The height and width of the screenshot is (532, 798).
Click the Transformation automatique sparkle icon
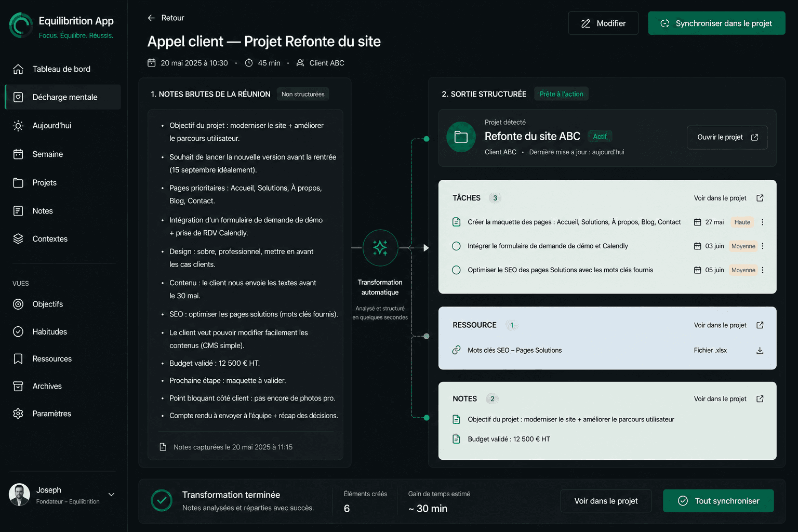click(380, 248)
